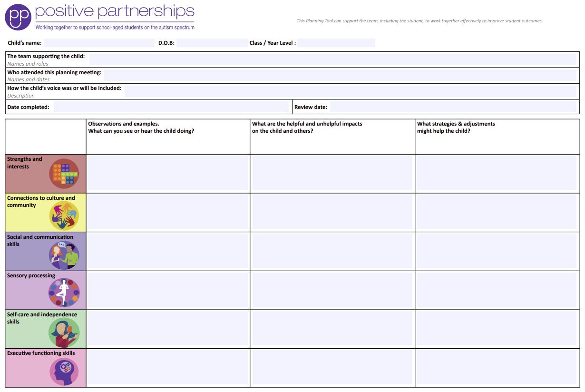Click Strengths and interests impacts cell
The width and height of the screenshot is (585, 392).
pos(332,174)
